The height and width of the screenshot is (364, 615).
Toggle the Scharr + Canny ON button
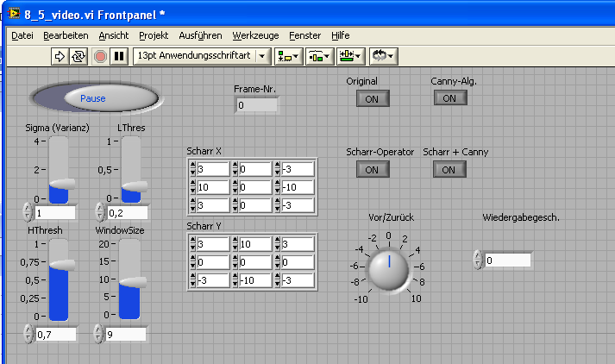pos(449,169)
